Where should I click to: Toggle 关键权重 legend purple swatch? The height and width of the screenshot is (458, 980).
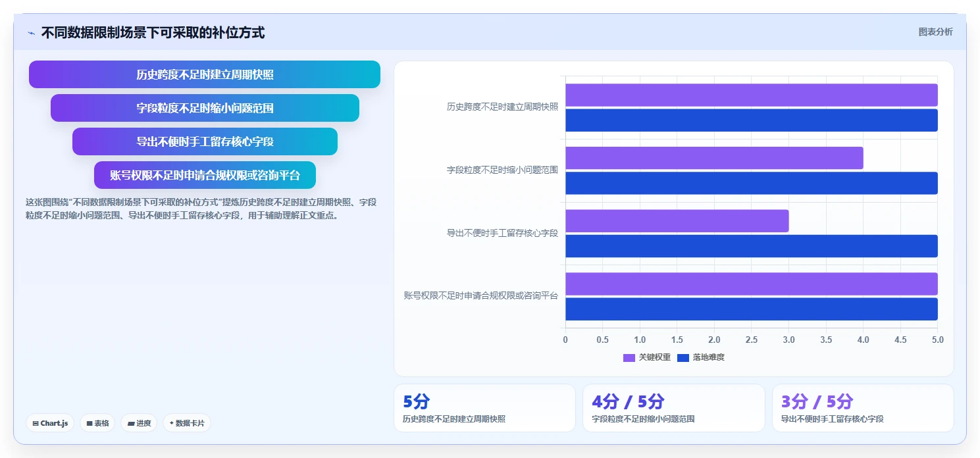629,357
